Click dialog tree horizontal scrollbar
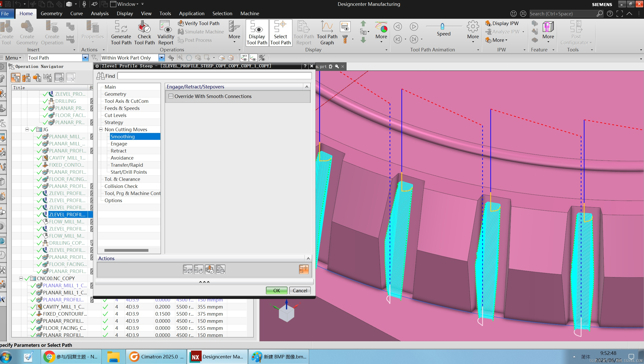This screenshot has width=644, height=364. 126,250
